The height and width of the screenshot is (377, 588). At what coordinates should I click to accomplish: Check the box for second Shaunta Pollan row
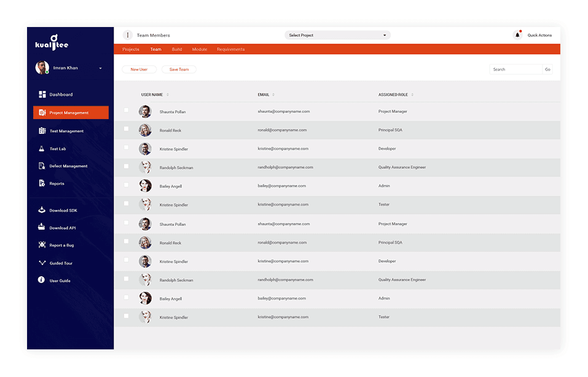pyautogui.click(x=127, y=223)
